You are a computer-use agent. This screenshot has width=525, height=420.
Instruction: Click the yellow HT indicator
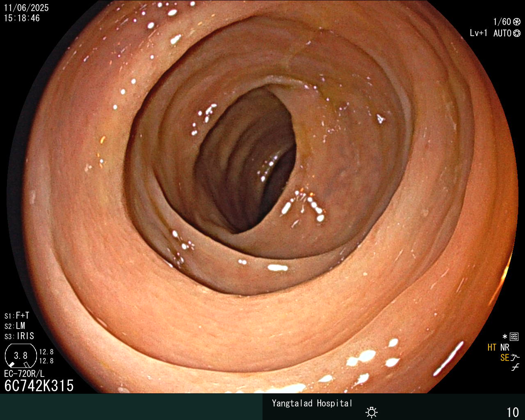pyautogui.click(x=492, y=347)
